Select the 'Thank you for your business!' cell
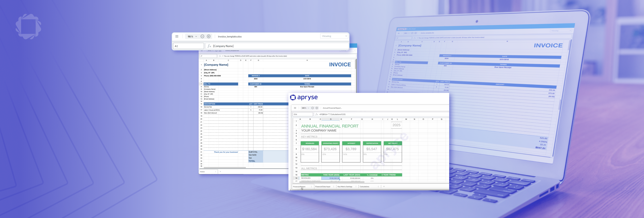Screen dimensions: 644x218 226,152
